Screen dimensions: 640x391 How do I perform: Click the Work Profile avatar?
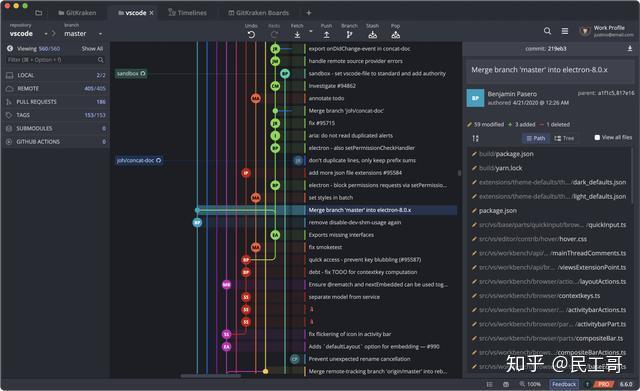585,31
